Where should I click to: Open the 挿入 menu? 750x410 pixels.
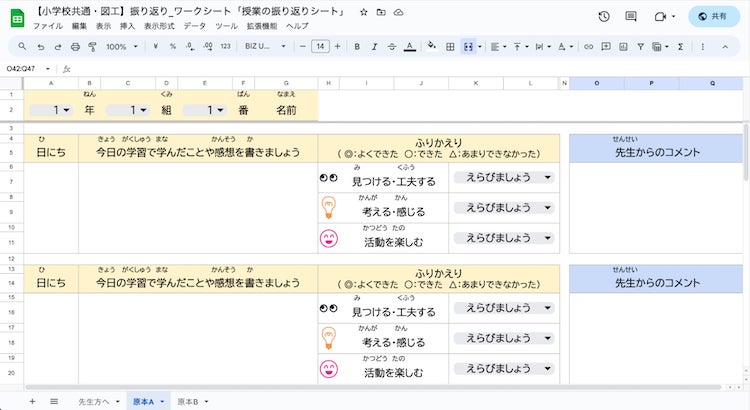tap(127, 25)
